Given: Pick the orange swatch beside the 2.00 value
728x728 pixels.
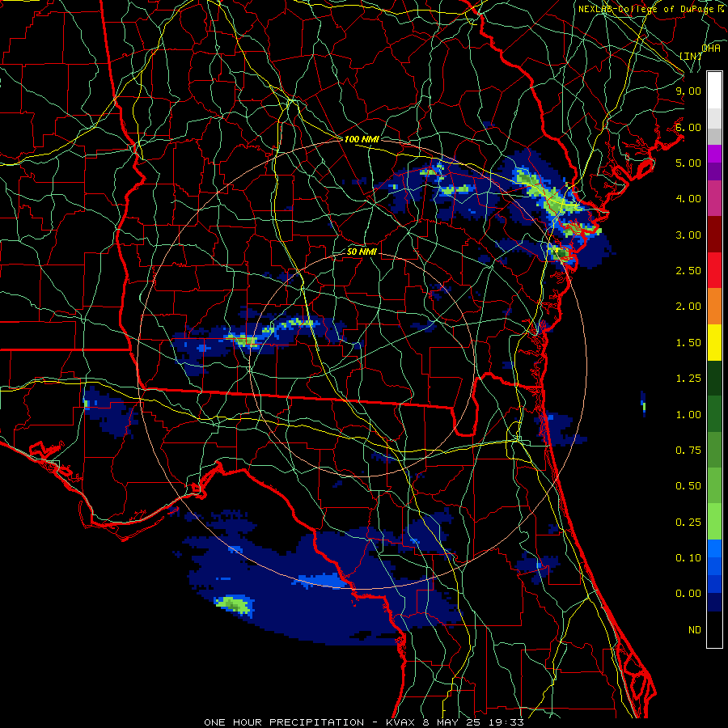Looking at the screenshot, I should click(x=714, y=306).
